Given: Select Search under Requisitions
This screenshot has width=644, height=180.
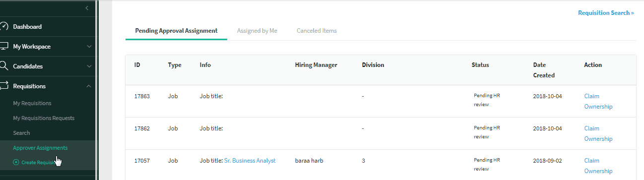Looking at the screenshot, I should click(21, 133).
